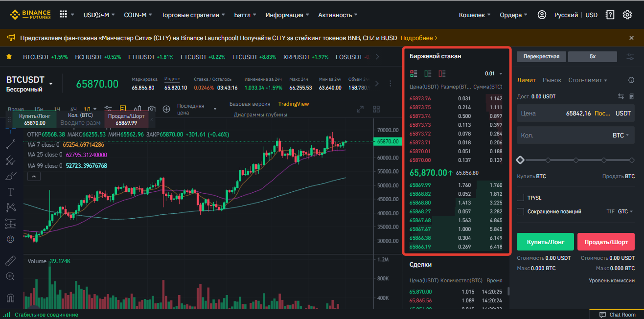Click the green Купить/Лонг button
Image resolution: width=644 pixels, height=319 pixels.
(x=545, y=242)
